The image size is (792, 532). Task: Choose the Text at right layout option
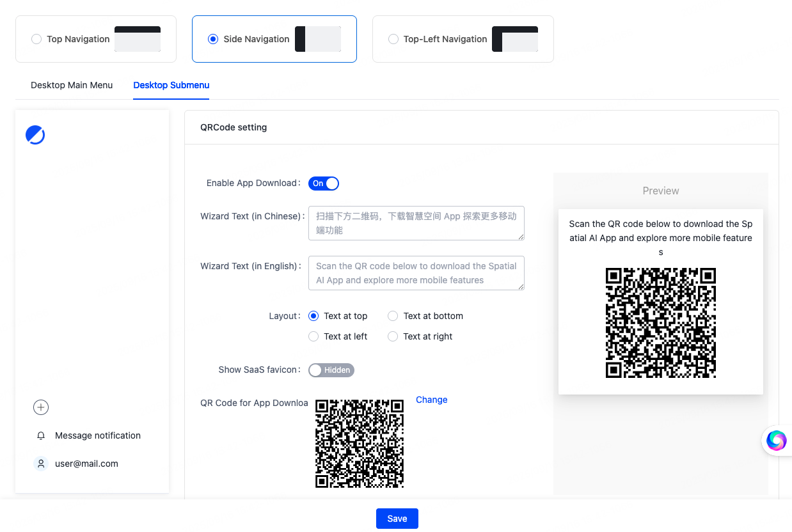pyautogui.click(x=393, y=336)
